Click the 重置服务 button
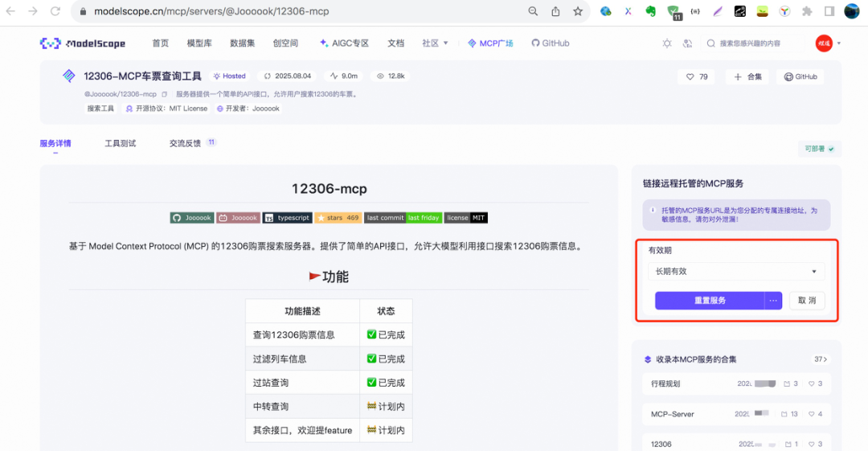 click(x=710, y=301)
